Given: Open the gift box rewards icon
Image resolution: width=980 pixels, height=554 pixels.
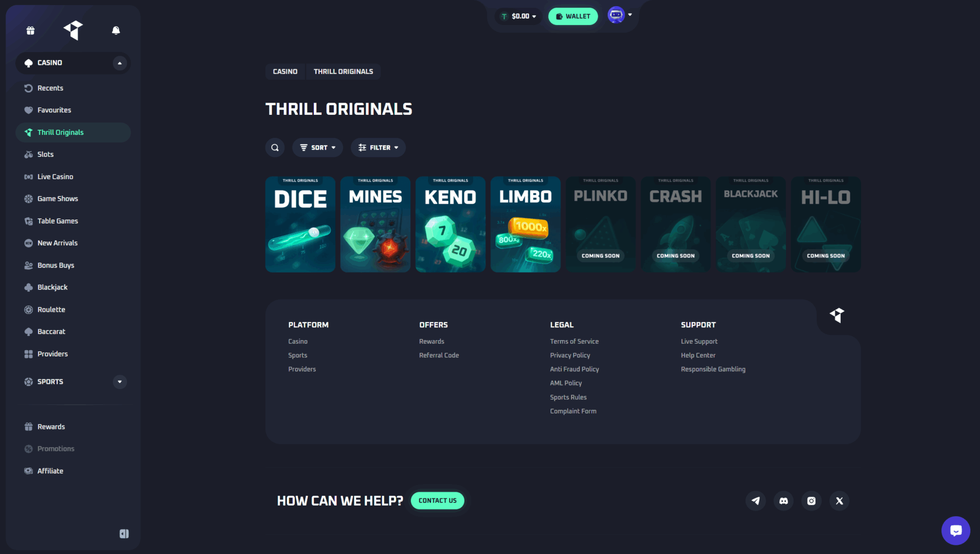Looking at the screenshot, I should (x=31, y=31).
